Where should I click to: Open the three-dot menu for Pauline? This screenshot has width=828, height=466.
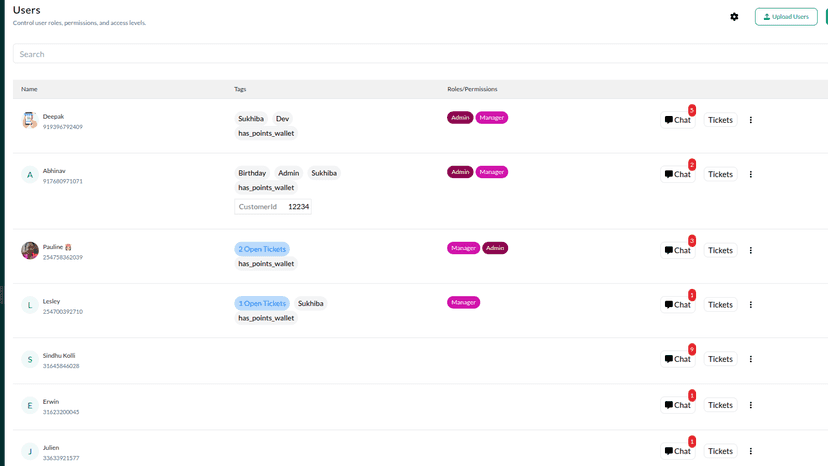click(750, 250)
